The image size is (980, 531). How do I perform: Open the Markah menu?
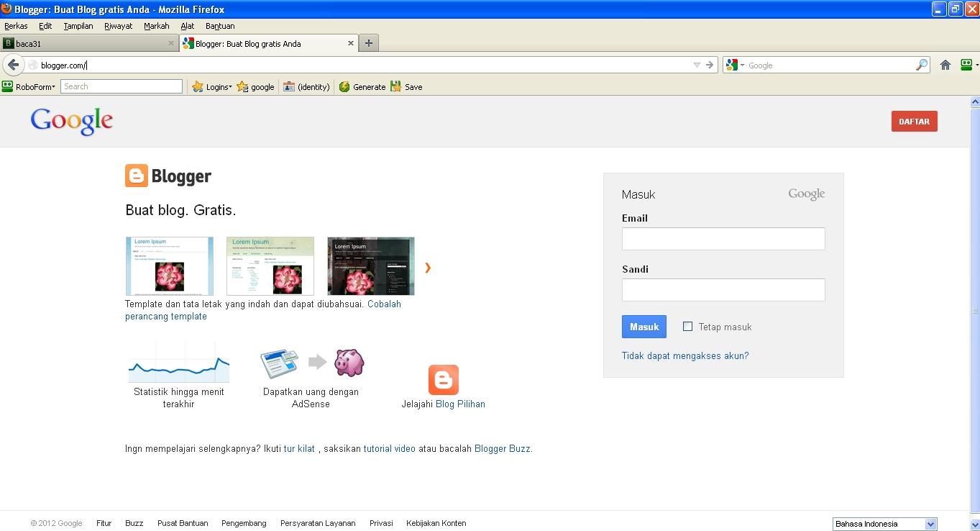[157, 26]
